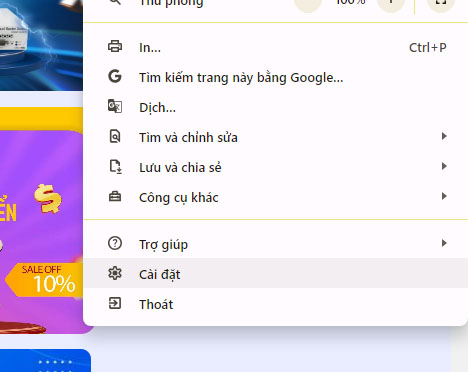This screenshot has width=468, height=372.
Task: Open the Trợ giúp help submenu
Action: point(275,244)
